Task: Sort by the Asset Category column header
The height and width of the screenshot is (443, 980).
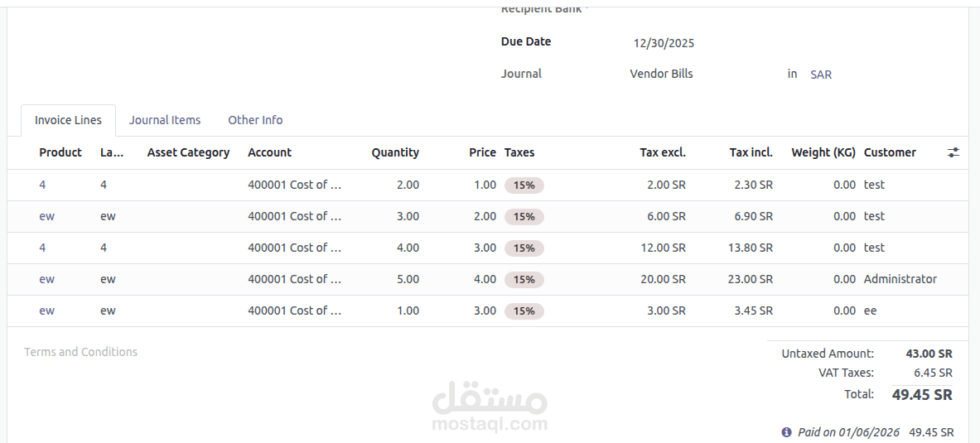Action: click(188, 152)
